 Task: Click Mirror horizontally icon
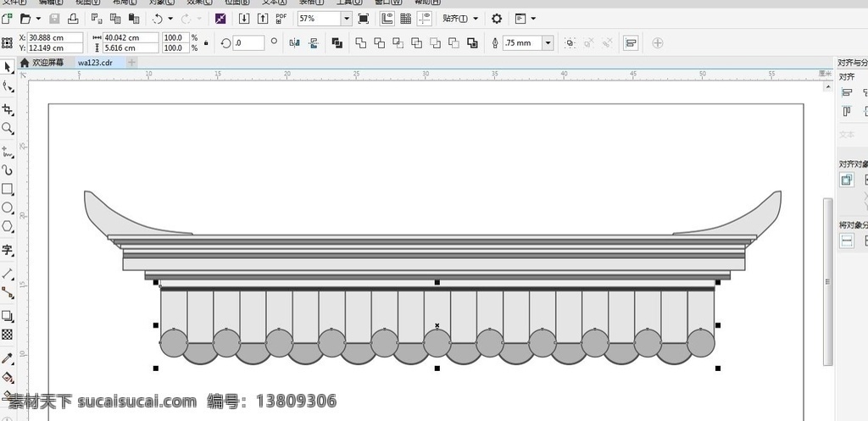coord(294,42)
